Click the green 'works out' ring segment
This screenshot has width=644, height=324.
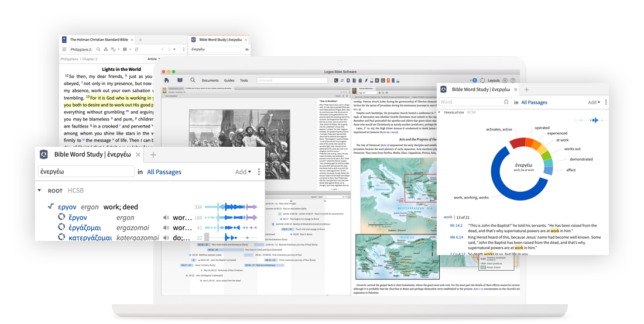tap(546, 156)
